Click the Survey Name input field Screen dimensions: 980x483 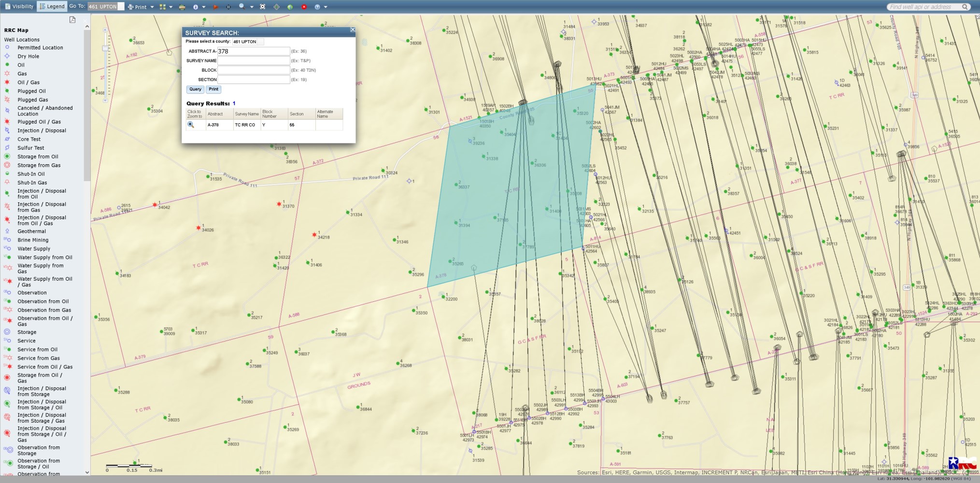click(x=254, y=60)
